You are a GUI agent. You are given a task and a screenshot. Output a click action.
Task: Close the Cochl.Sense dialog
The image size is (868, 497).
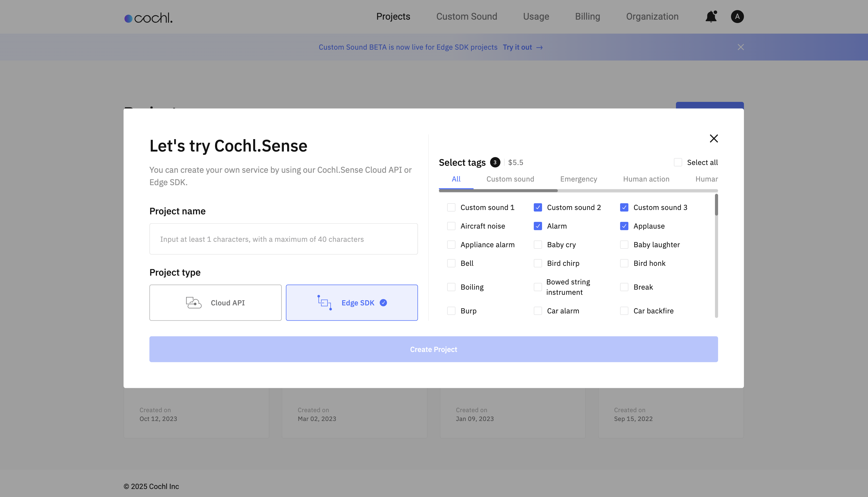pyautogui.click(x=714, y=138)
